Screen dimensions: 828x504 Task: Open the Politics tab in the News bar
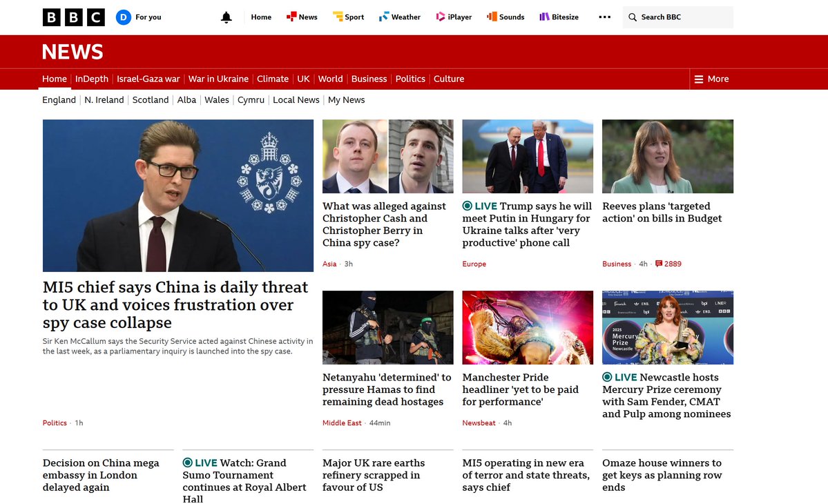point(410,79)
